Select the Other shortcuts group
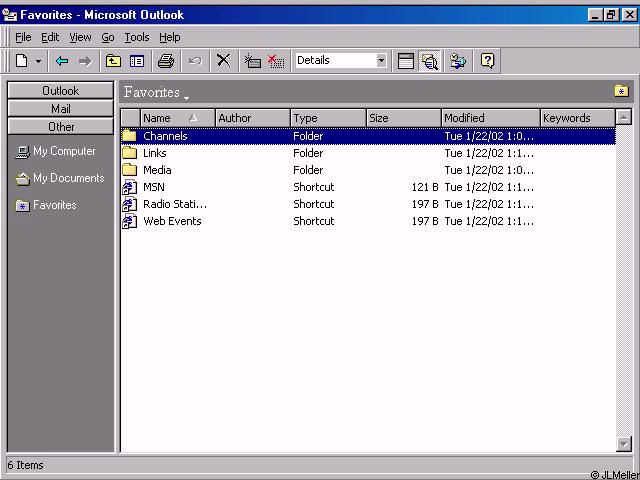640x480 pixels. tap(60, 127)
